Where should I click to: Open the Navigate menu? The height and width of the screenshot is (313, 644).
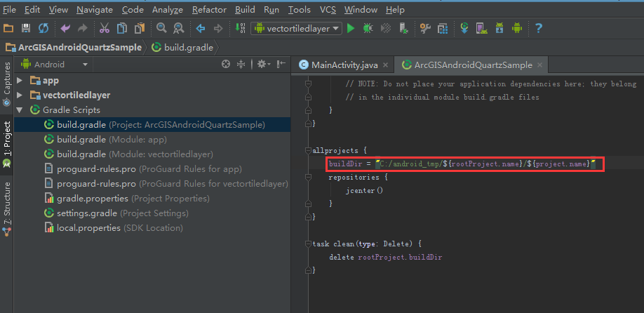[x=95, y=9]
